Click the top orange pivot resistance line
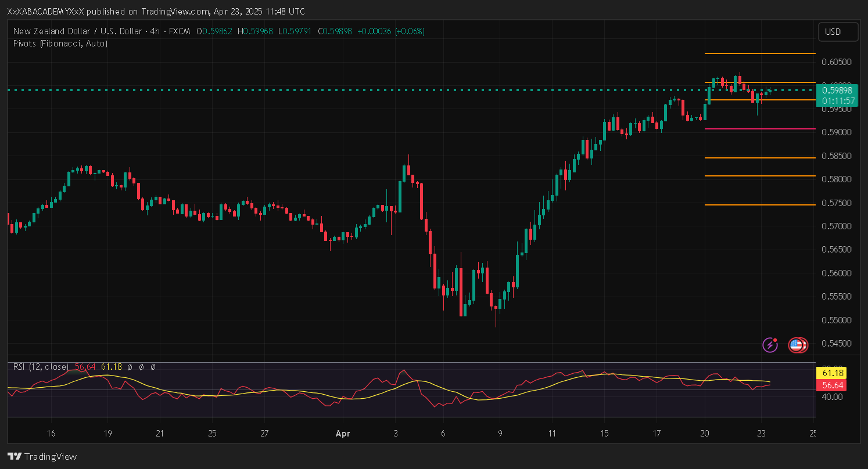 759,53
